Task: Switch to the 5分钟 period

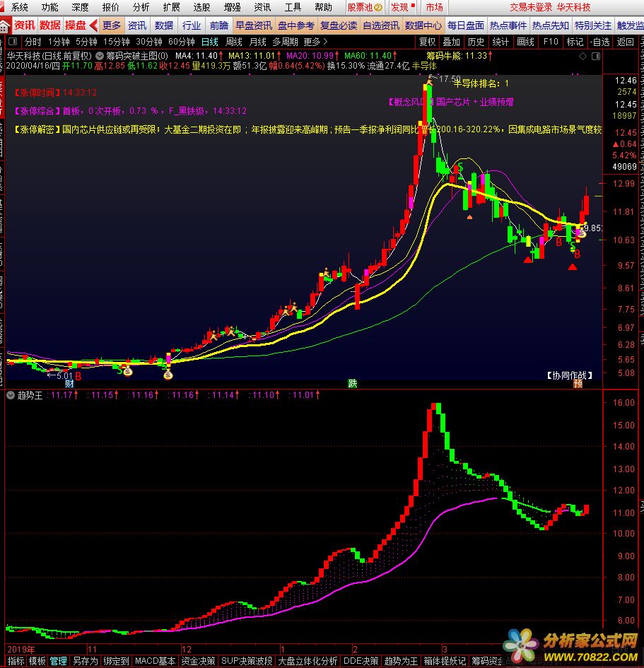Action: pos(86,42)
